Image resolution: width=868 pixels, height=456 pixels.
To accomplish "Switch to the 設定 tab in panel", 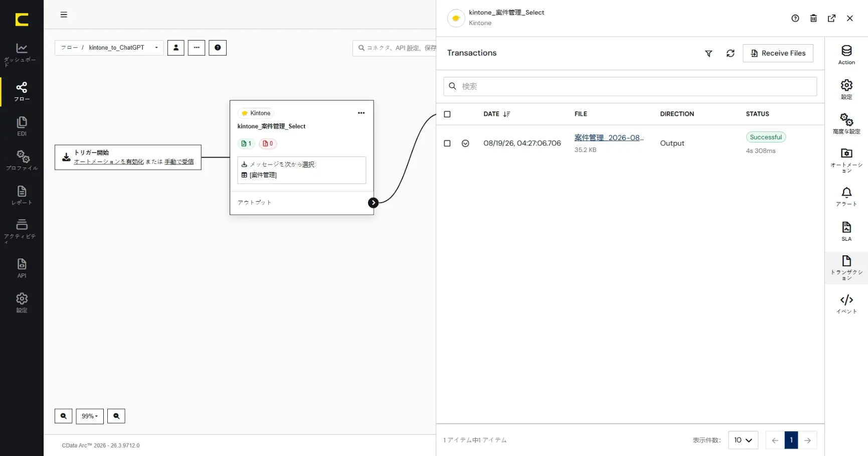I will click(846, 89).
